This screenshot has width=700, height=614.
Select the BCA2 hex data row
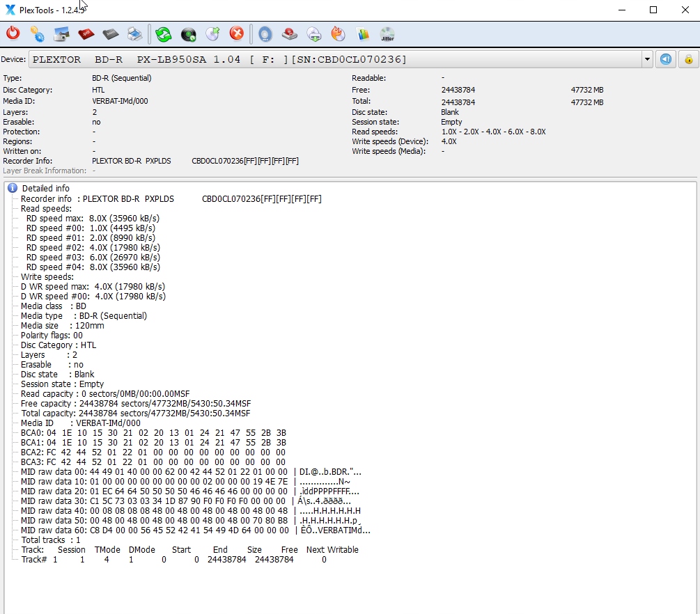153,452
